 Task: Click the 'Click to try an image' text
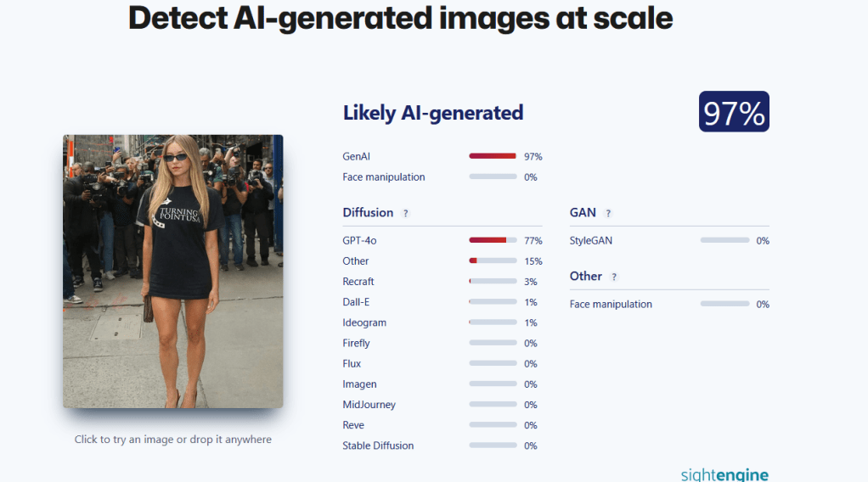(173, 440)
